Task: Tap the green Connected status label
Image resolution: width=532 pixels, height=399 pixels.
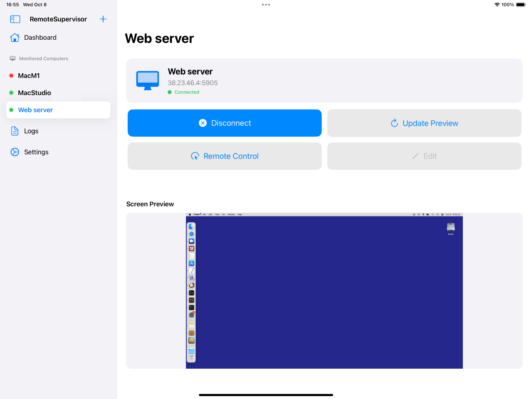Action: point(187,92)
